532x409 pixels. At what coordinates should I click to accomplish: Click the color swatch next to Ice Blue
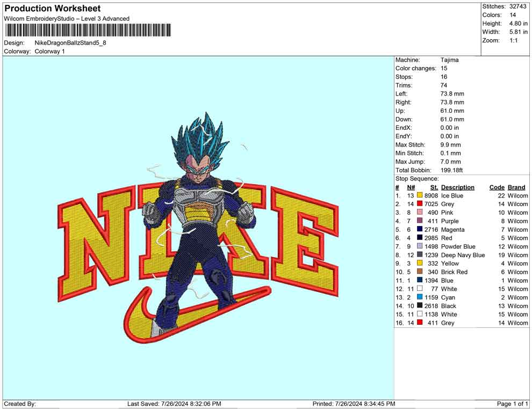[420, 196]
